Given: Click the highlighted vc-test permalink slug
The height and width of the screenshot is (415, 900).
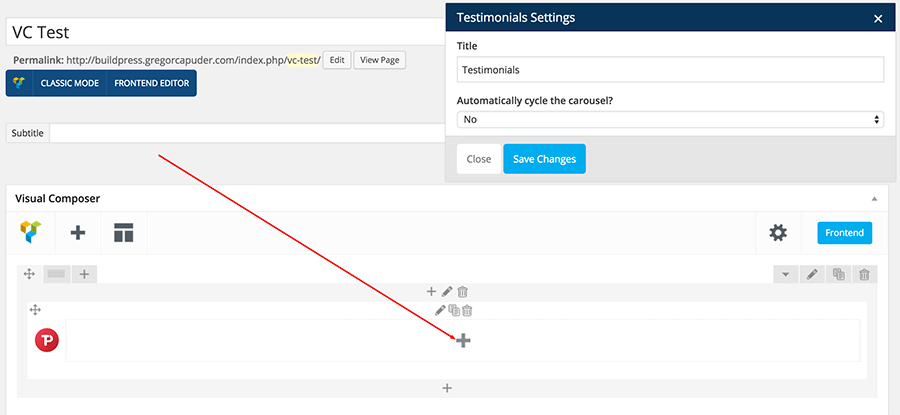Looking at the screenshot, I should point(302,60).
